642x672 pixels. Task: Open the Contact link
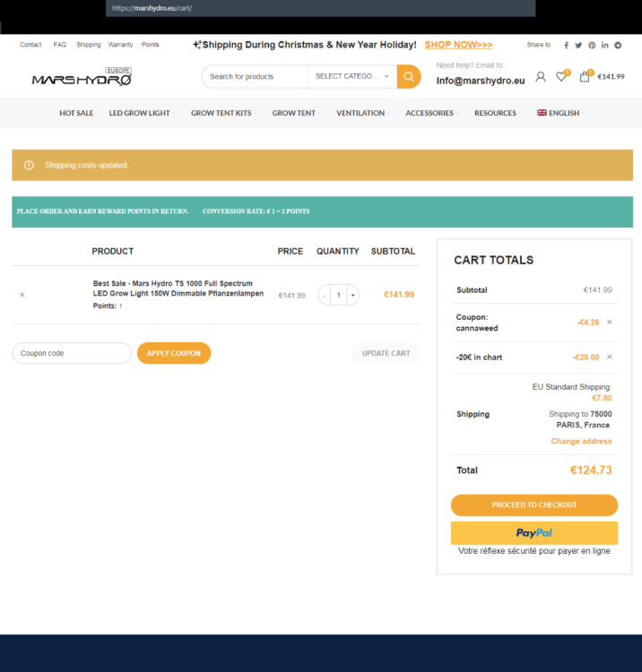[30, 45]
